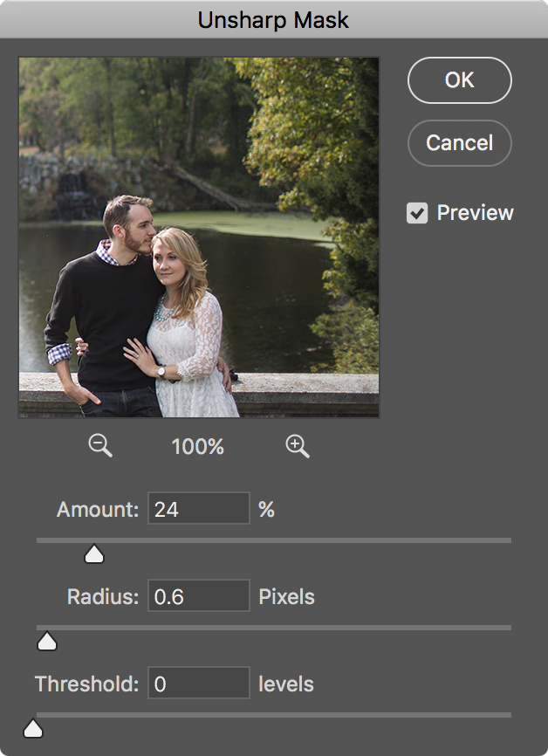
Task: Click into the Threshold value field
Action: (x=199, y=683)
